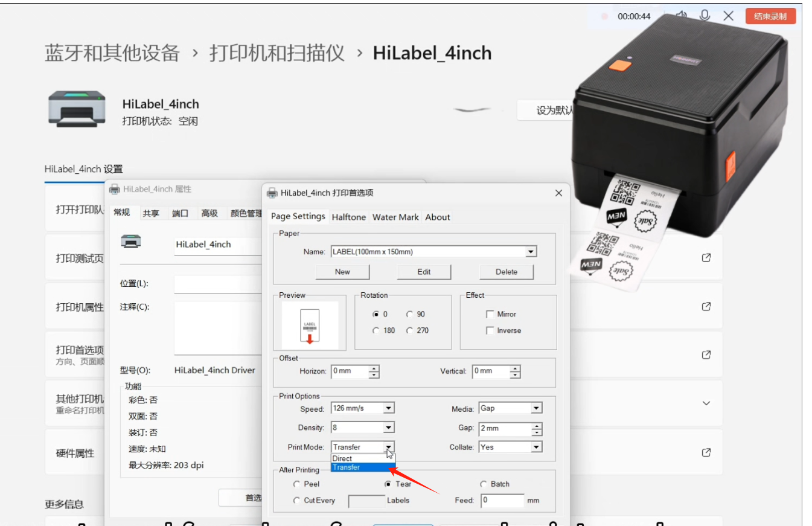Open the Speed dropdown list
The height and width of the screenshot is (526, 812).
(389, 408)
